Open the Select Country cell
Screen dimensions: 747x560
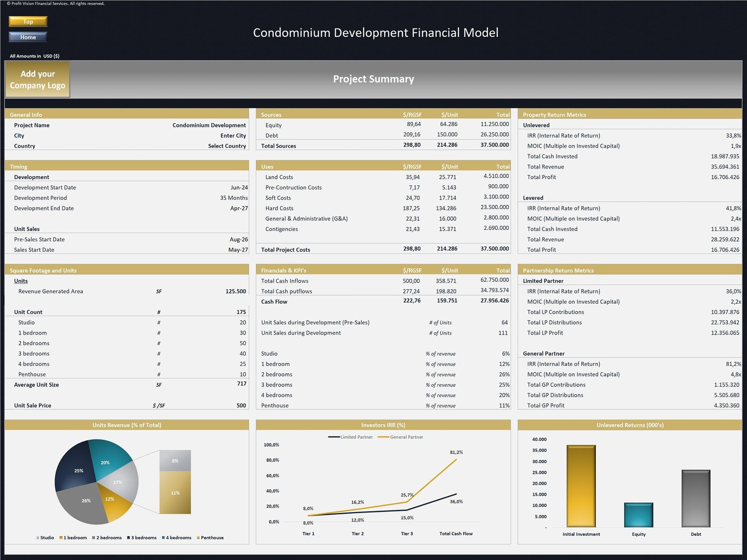[227, 146]
